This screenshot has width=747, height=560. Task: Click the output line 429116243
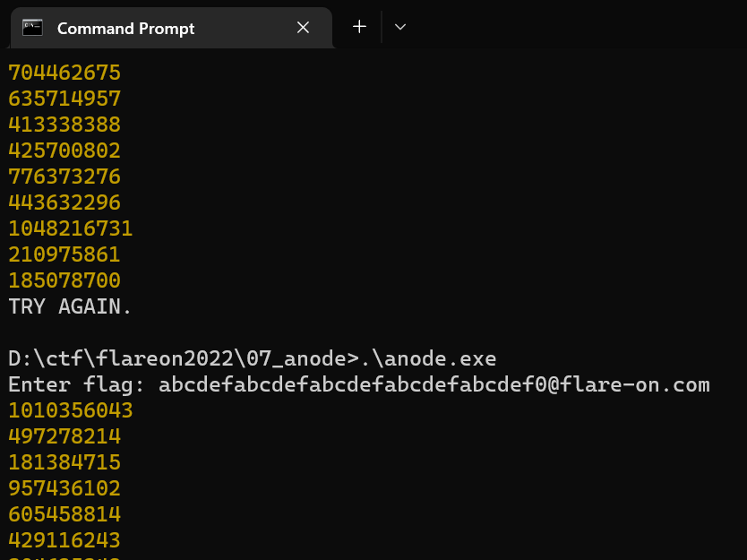pos(64,541)
